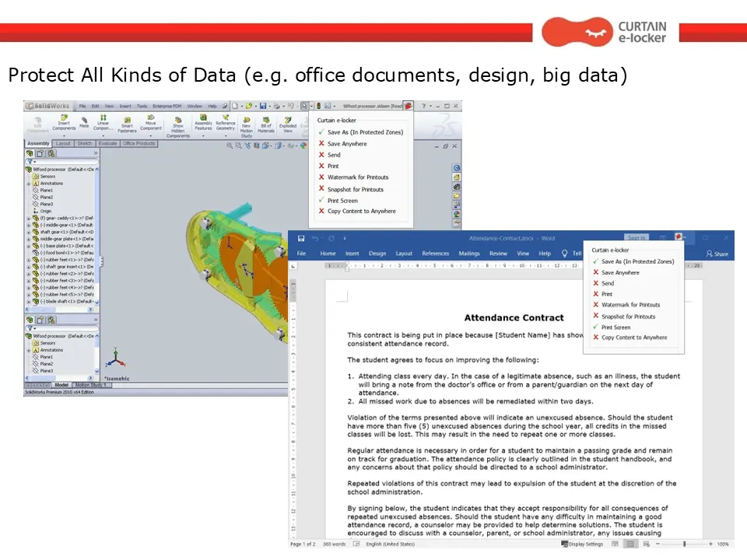Open the Insert Components dropdown arrow
Viewport: 747px width, 560px height.
[x=64, y=135]
